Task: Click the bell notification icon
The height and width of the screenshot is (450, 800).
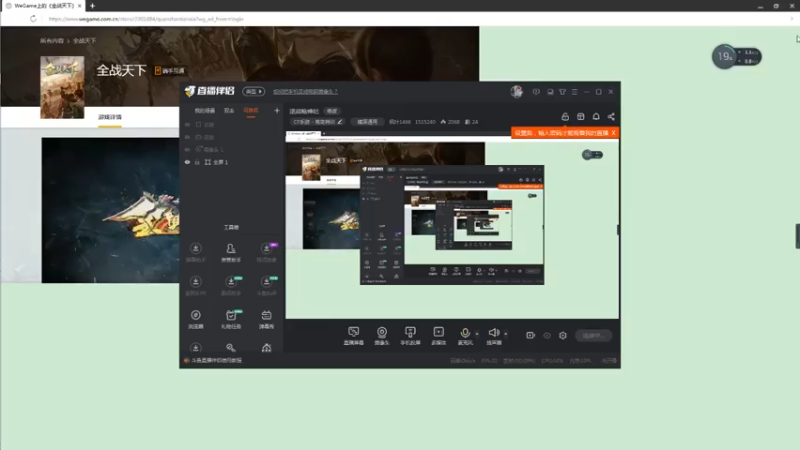Action: tap(596, 117)
